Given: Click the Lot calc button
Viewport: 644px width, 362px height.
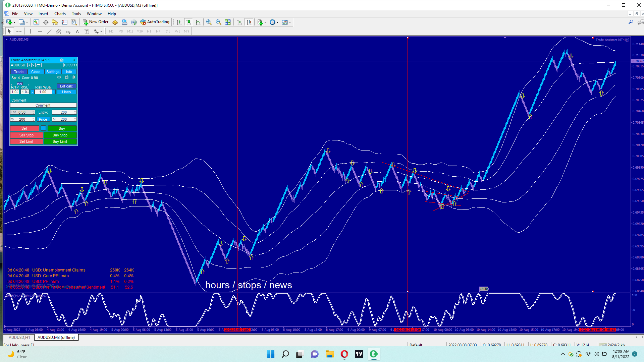Looking at the screenshot, I should point(66,86).
